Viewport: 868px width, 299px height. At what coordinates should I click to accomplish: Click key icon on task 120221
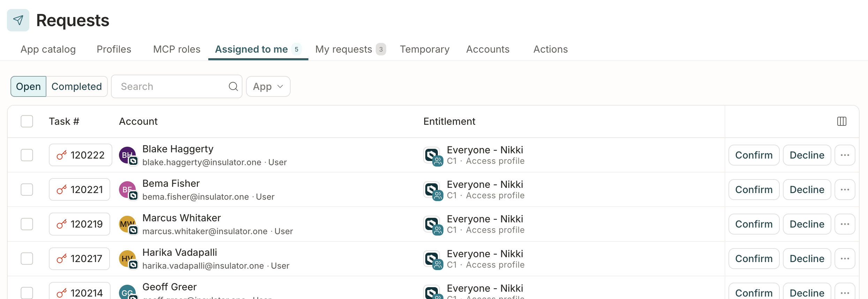[62, 190]
